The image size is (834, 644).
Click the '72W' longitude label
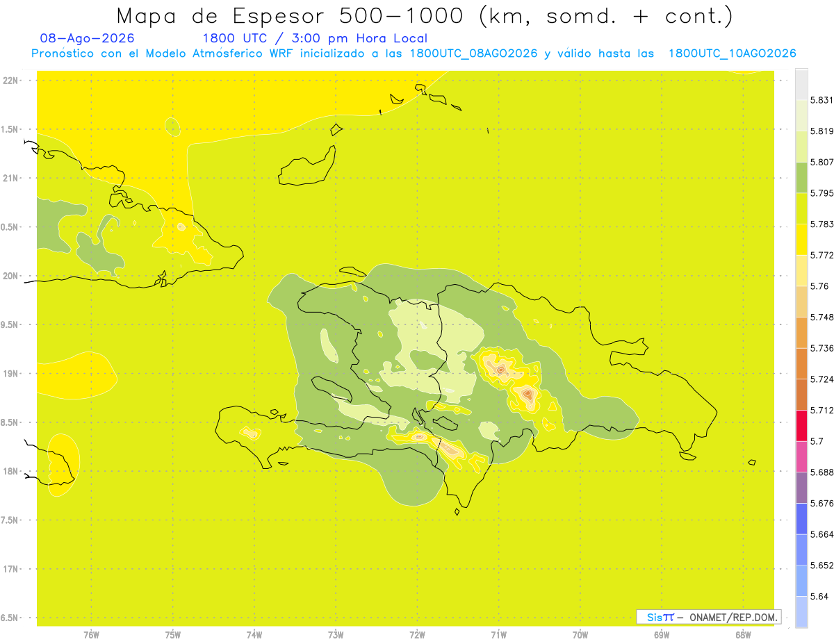(x=417, y=634)
